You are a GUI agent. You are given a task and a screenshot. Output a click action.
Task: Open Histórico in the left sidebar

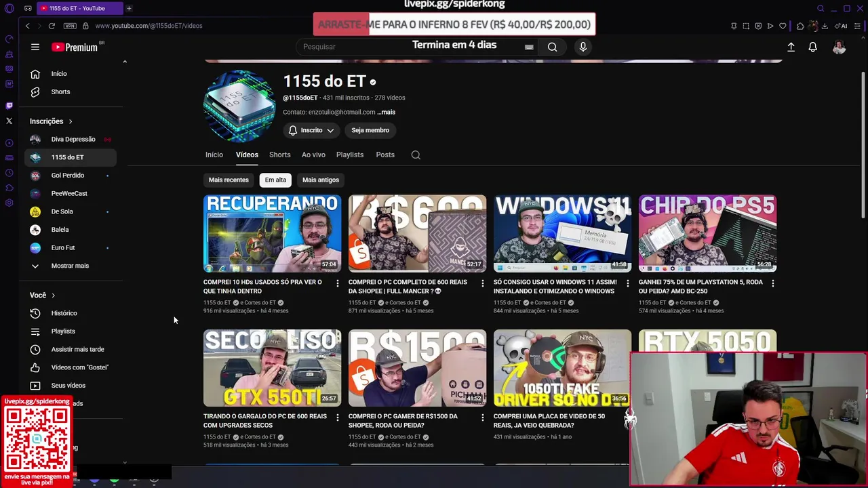click(71, 313)
